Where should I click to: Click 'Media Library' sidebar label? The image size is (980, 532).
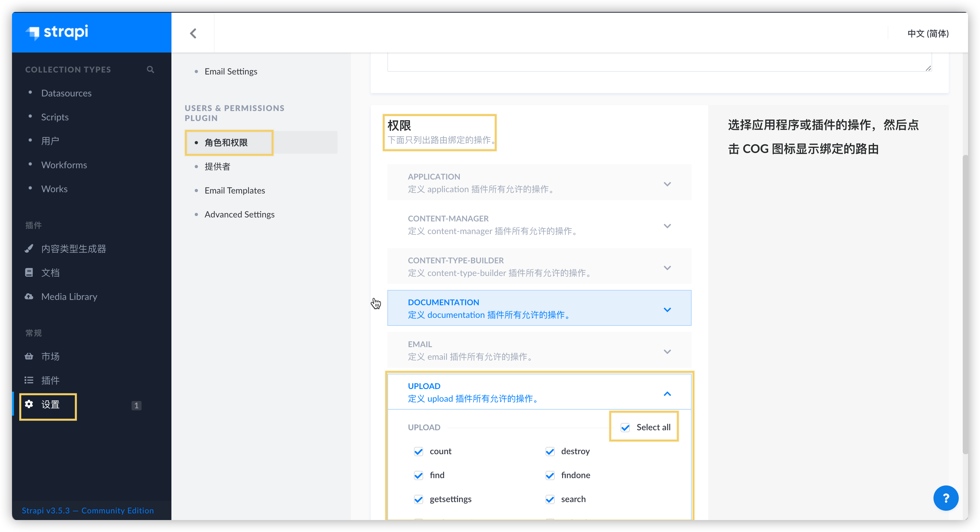pyautogui.click(x=69, y=297)
